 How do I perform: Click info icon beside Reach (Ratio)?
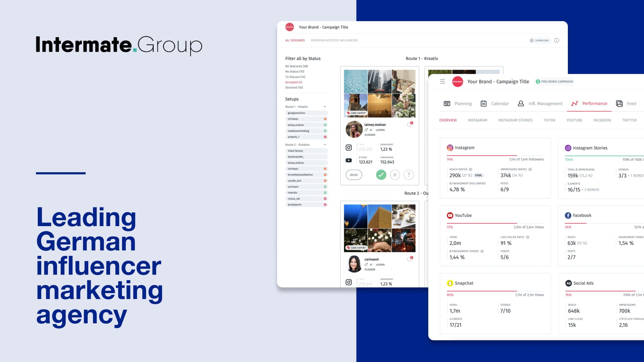coord(470,169)
